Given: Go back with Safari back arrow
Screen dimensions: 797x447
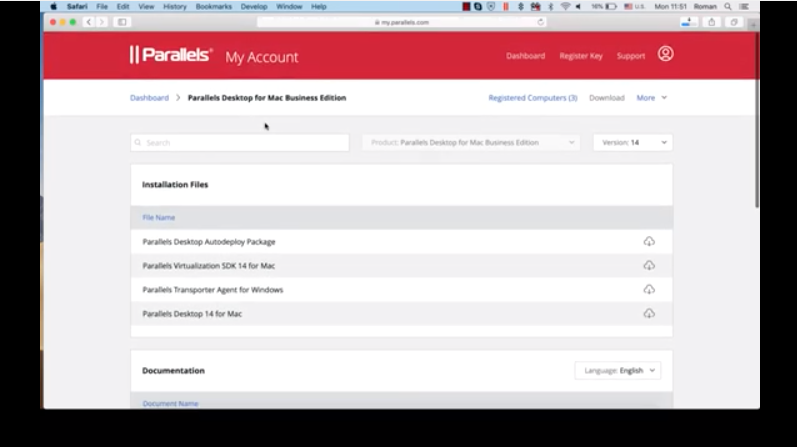Looking at the screenshot, I should click(89, 22).
